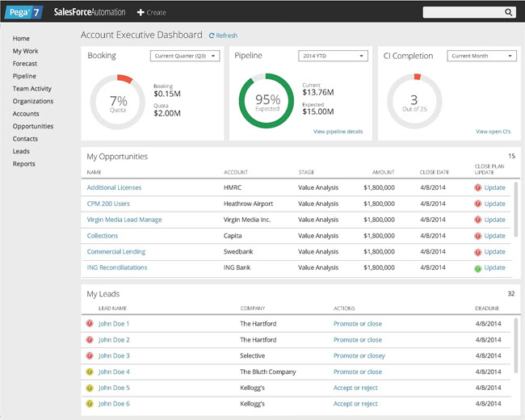Image resolution: width=525 pixels, height=420 pixels.
Task: Click Update link for ING Bank row
Action: pyautogui.click(x=494, y=267)
